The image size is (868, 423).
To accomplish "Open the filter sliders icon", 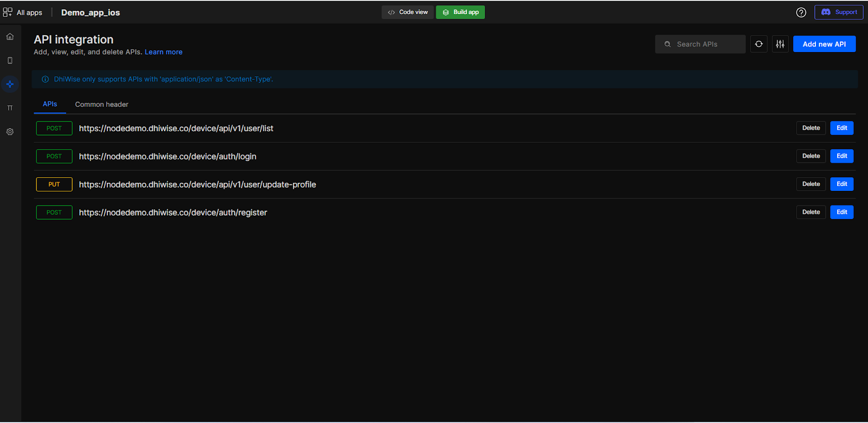I will pos(780,44).
